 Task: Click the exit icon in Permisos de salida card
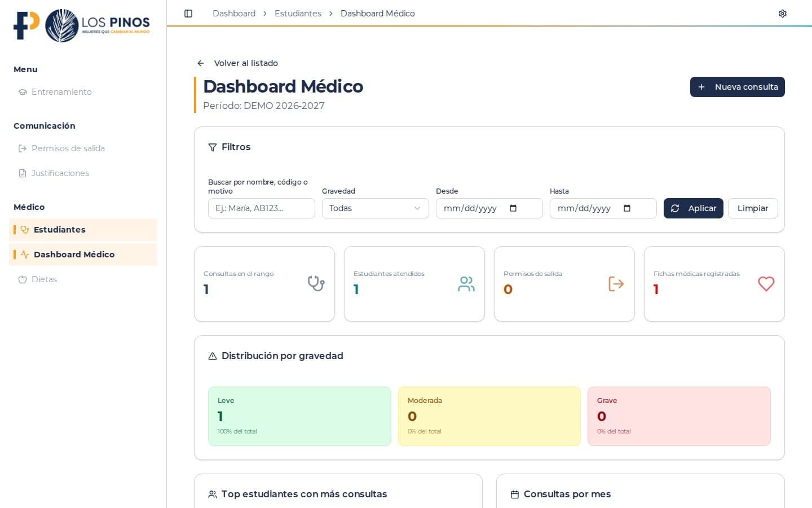pyautogui.click(x=616, y=284)
